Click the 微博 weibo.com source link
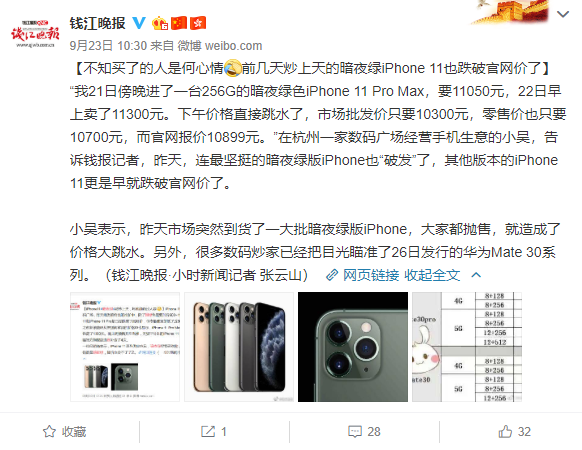This screenshot has width=582, height=450. 220,46
